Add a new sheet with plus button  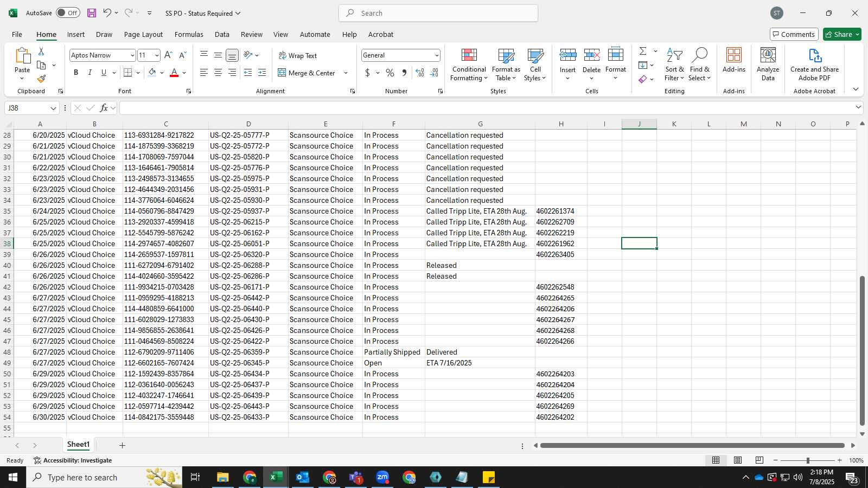click(x=122, y=445)
